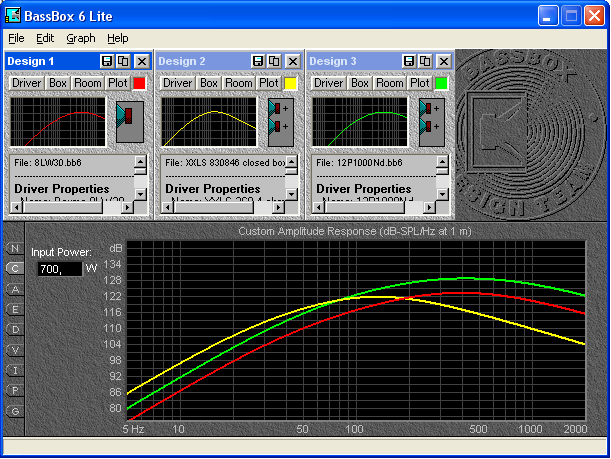
Task: Click Design 1 scroll-left arrow
Action: click(x=16, y=208)
